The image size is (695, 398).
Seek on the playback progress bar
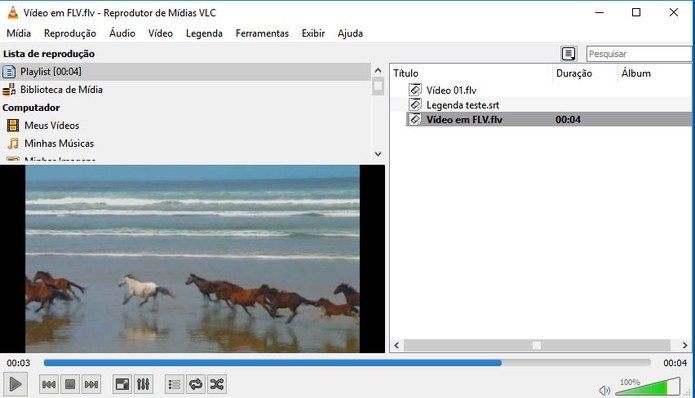347,363
